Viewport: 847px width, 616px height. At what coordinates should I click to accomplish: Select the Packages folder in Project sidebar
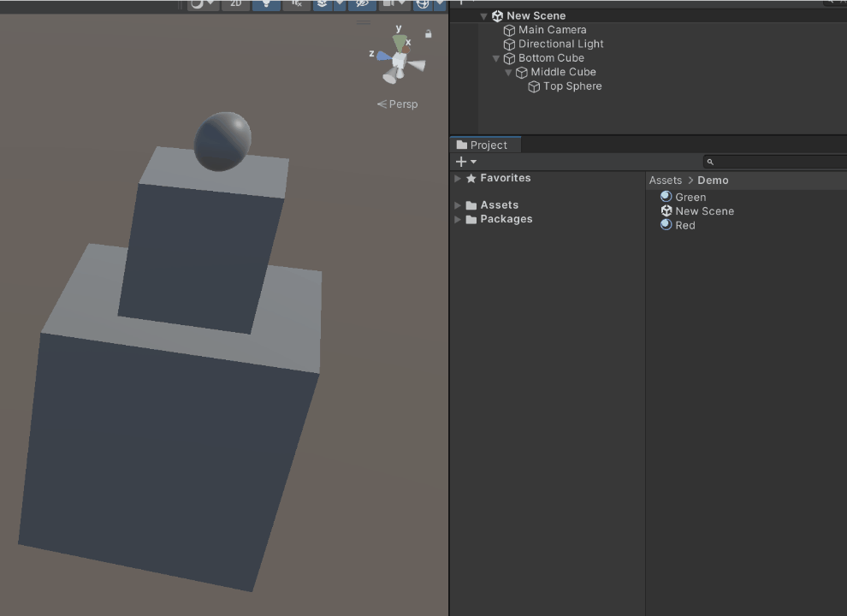(x=506, y=219)
